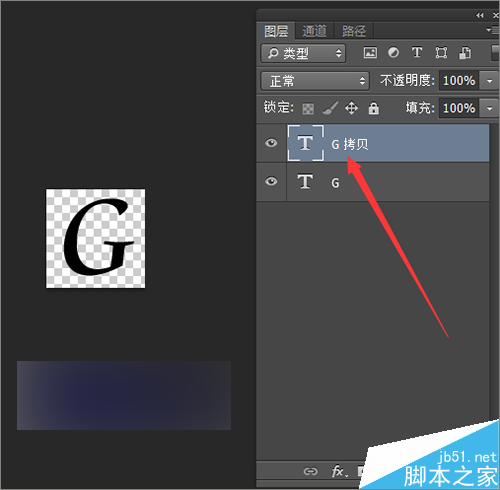
Task: Toggle lock all padlock icon
Action: (x=373, y=108)
